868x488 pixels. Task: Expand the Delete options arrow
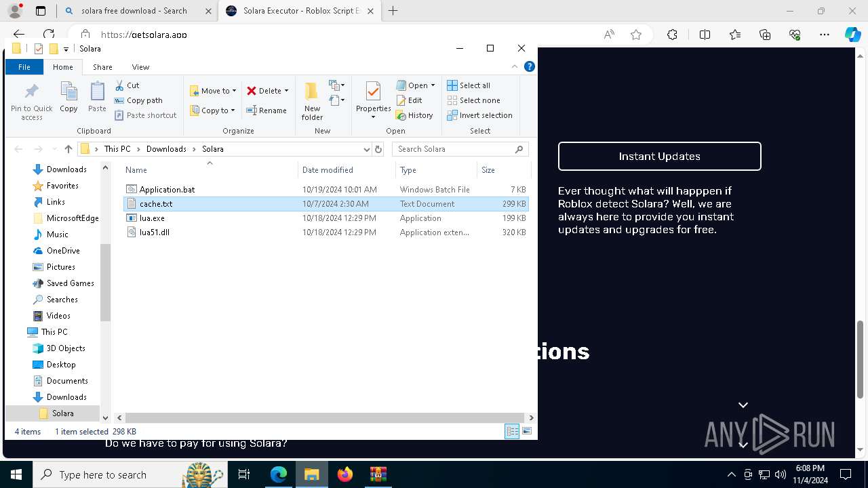click(286, 91)
